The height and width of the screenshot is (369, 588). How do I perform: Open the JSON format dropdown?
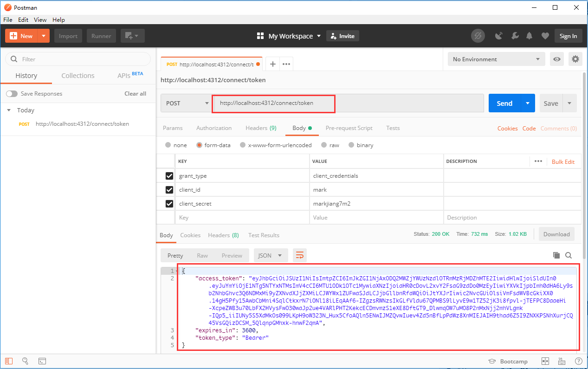[x=271, y=255]
